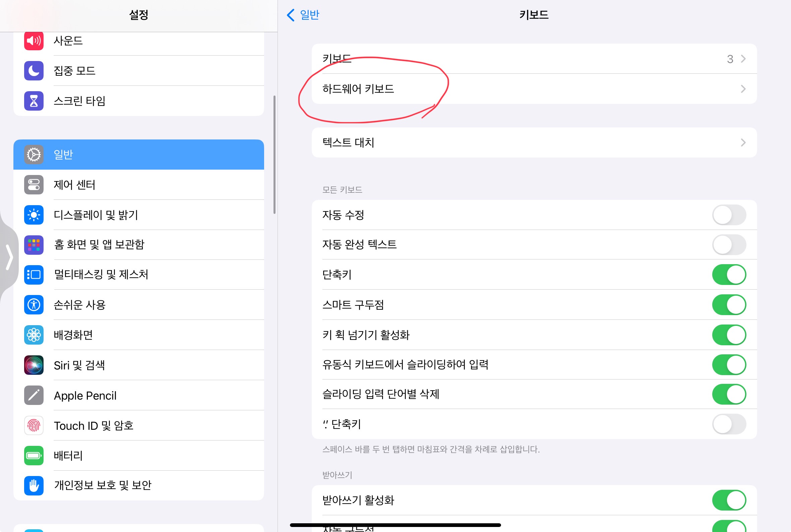Turn off the 단축키 (shortcuts) toggle
This screenshot has width=791, height=532.
(729, 275)
